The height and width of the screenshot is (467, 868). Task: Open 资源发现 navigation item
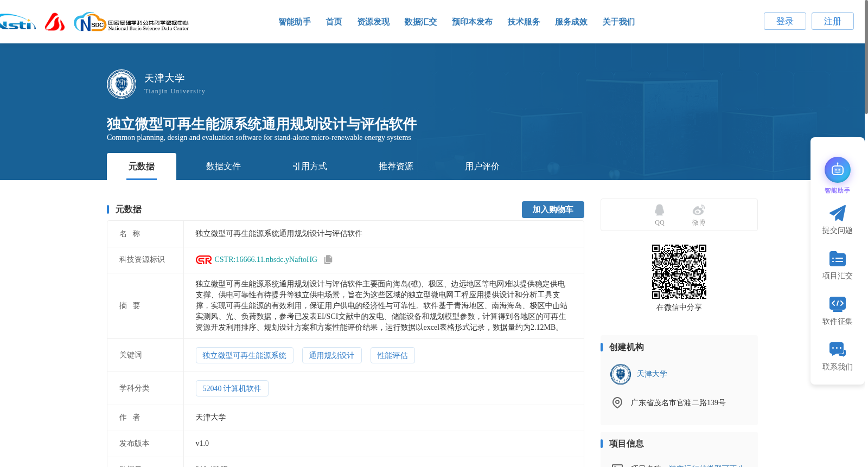pos(373,22)
